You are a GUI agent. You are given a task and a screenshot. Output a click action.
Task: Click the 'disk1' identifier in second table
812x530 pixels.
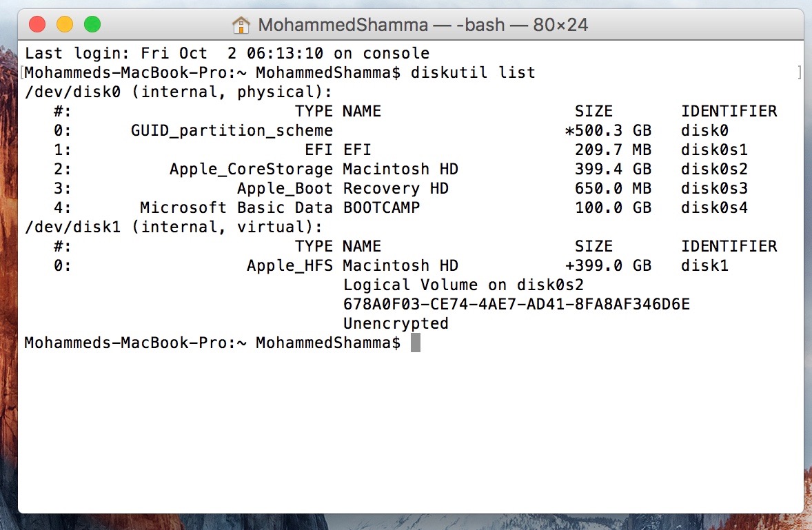click(704, 265)
